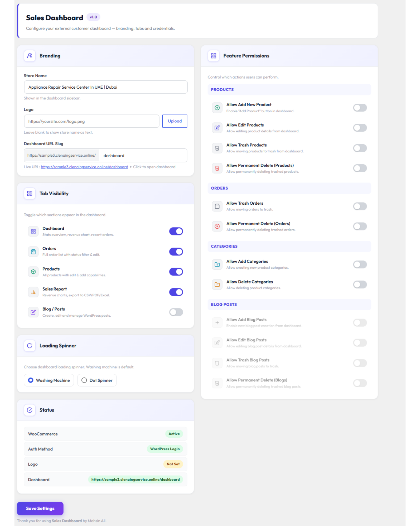
Task: Toggle Allow Edit Blog Posts switch
Action: tap(360, 343)
